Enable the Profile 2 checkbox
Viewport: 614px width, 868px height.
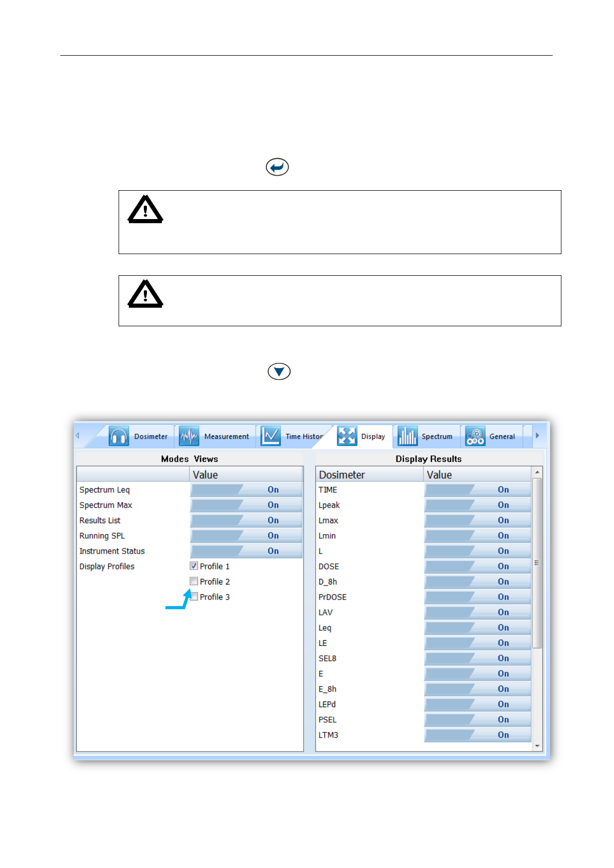coord(194,581)
